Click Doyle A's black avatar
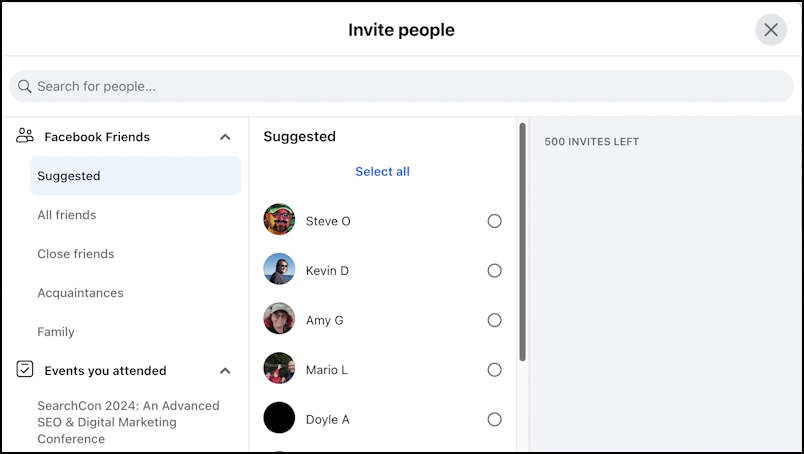Viewport: 804px width, 454px height. [x=279, y=418]
